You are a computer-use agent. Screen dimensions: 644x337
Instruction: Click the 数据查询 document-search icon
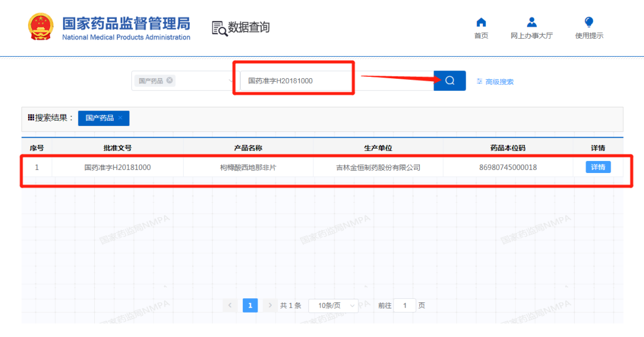219,29
